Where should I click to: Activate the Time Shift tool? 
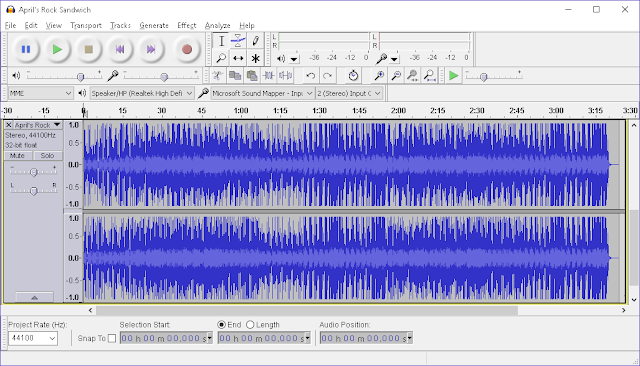pyautogui.click(x=238, y=58)
